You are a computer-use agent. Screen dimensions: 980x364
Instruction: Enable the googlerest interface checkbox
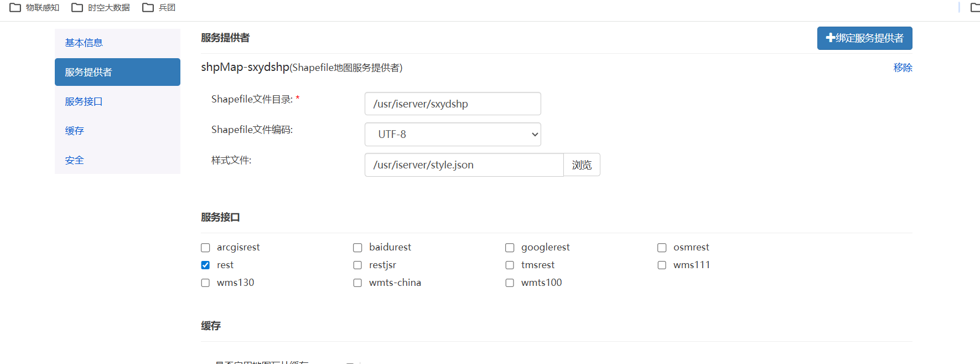(x=510, y=248)
